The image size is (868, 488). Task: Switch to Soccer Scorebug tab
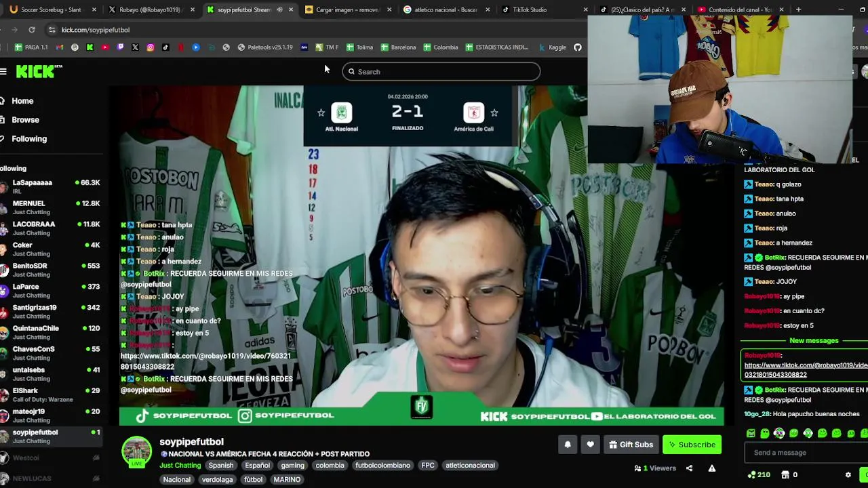tap(51, 9)
